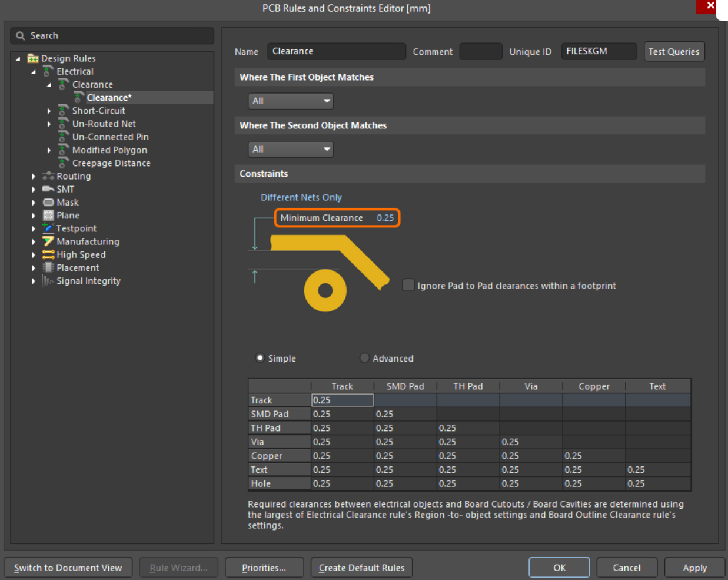Image resolution: width=728 pixels, height=580 pixels.
Task: Click the Manufacturing category icon
Action: (x=48, y=241)
